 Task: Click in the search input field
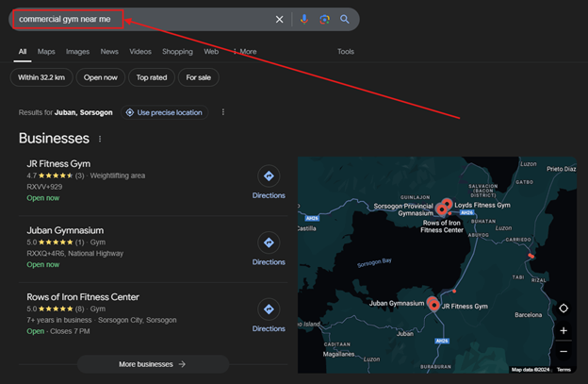click(141, 19)
